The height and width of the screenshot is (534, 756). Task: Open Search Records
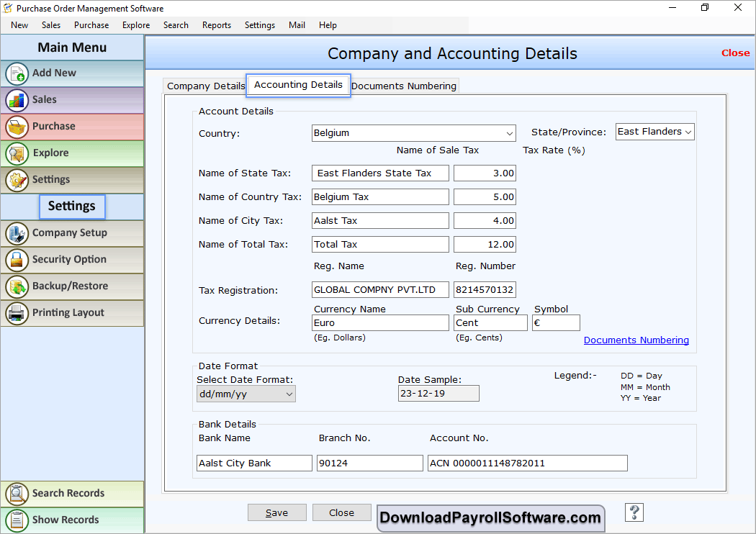point(72,494)
